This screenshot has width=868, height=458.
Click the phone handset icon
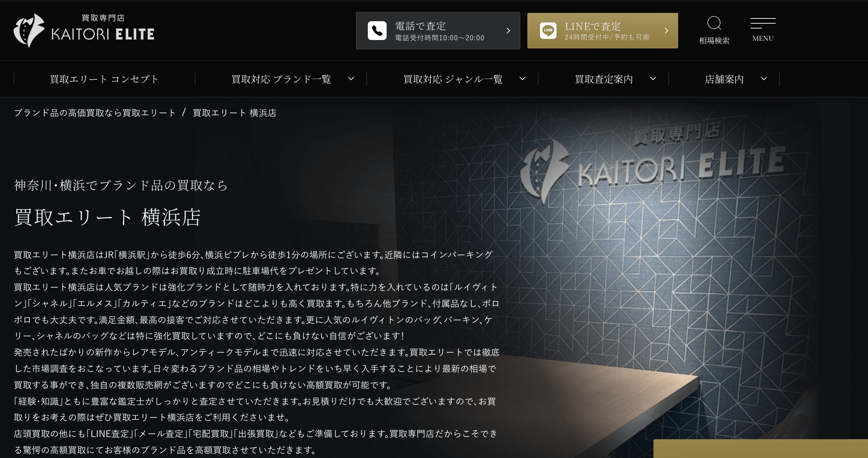coord(377,31)
